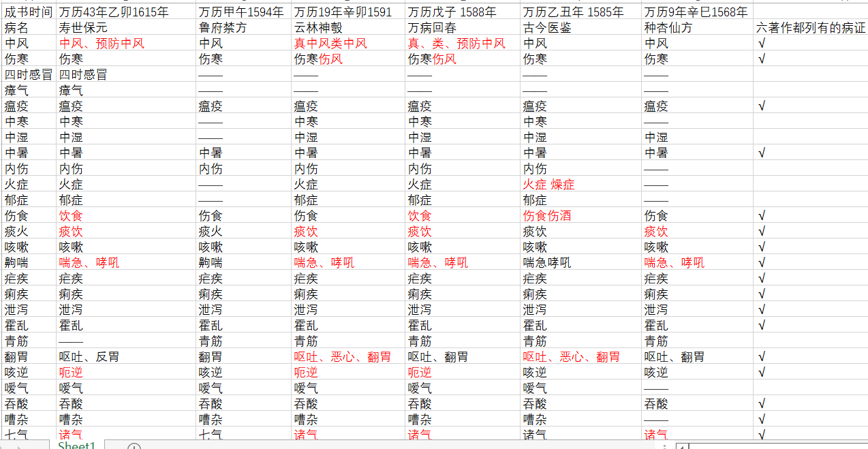
Task: Select 中暑 cell under 鲁府禁方
Action: point(244,153)
